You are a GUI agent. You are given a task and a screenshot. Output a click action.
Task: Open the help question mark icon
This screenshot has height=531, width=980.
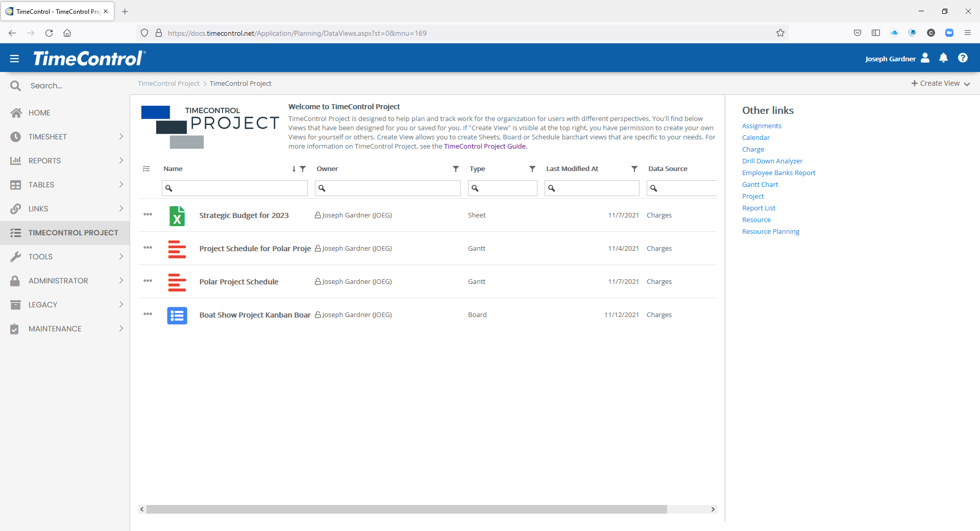pos(963,58)
